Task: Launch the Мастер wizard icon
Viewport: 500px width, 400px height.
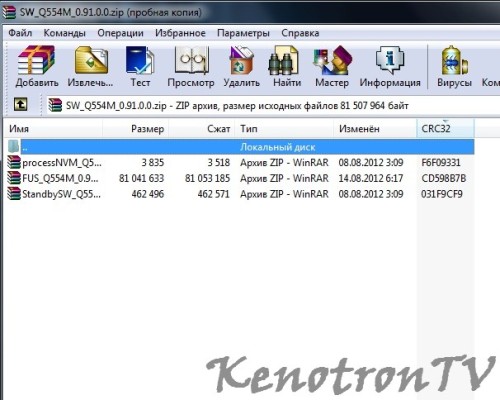Action: [x=332, y=66]
